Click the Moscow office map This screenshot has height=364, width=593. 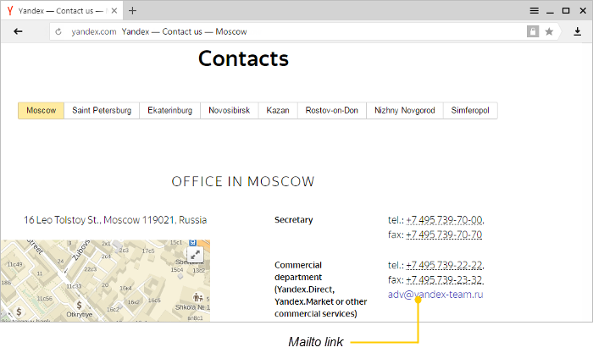[105, 281]
